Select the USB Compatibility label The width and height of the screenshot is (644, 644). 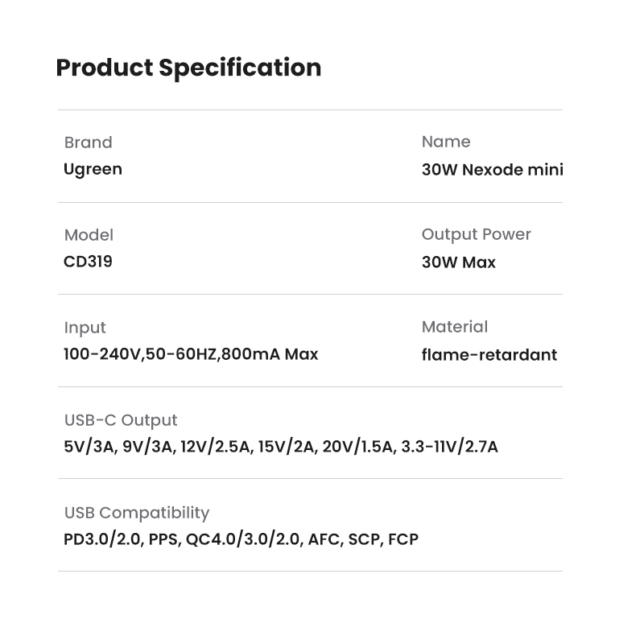tap(136, 513)
